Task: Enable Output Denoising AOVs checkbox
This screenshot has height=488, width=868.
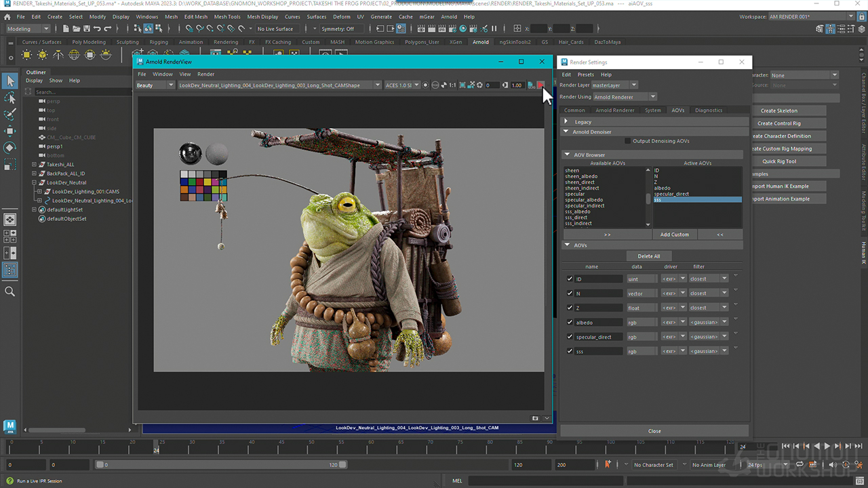Action: 627,141
